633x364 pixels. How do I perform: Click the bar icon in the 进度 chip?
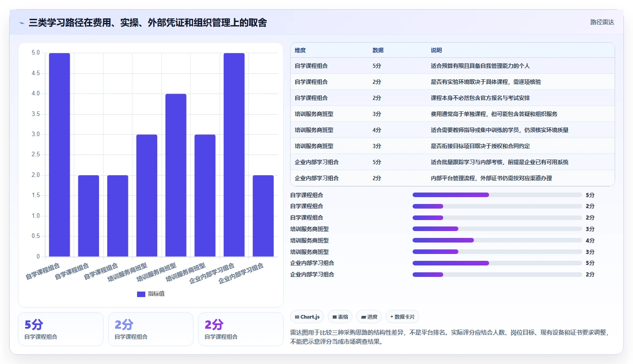click(363, 317)
